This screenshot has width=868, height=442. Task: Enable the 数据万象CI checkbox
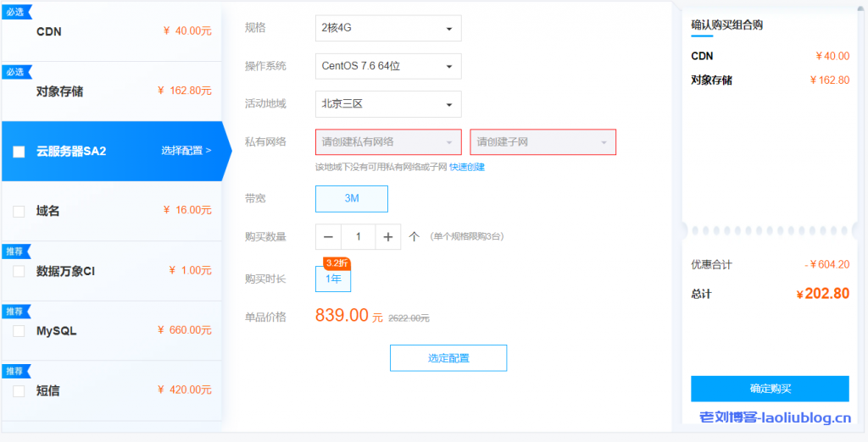click(19, 272)
